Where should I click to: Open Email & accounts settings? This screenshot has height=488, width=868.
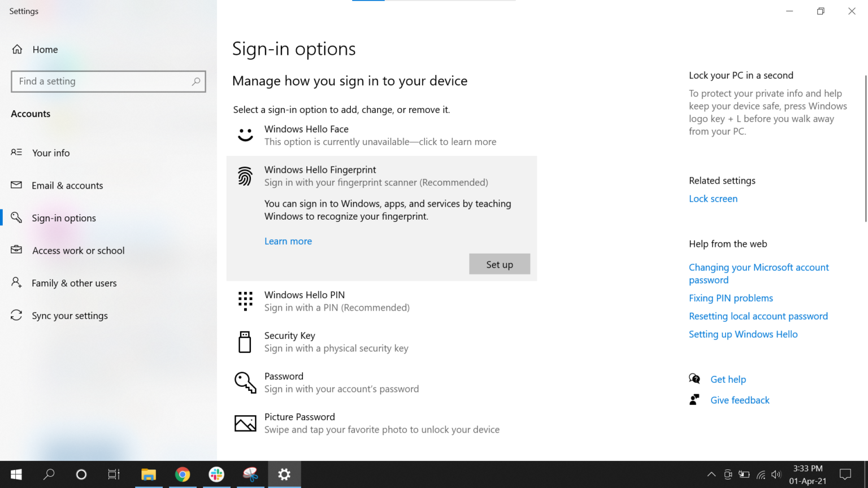click(67, 185)
